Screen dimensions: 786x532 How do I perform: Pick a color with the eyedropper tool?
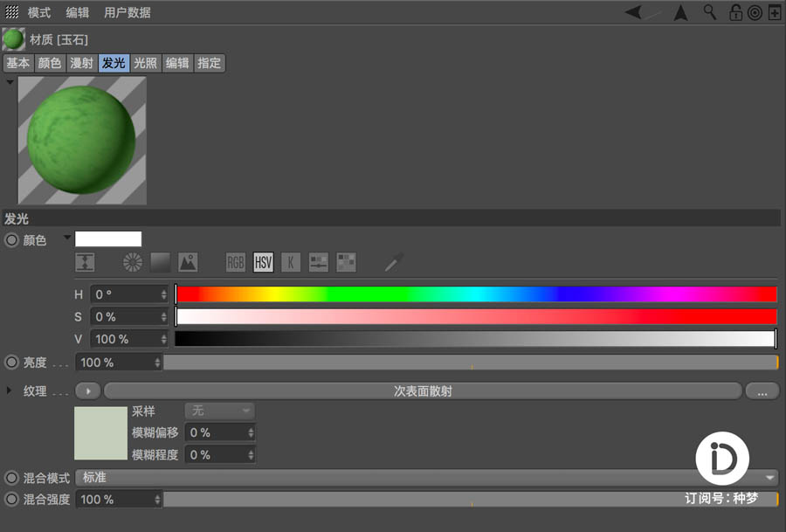click(x=394, y=262)
